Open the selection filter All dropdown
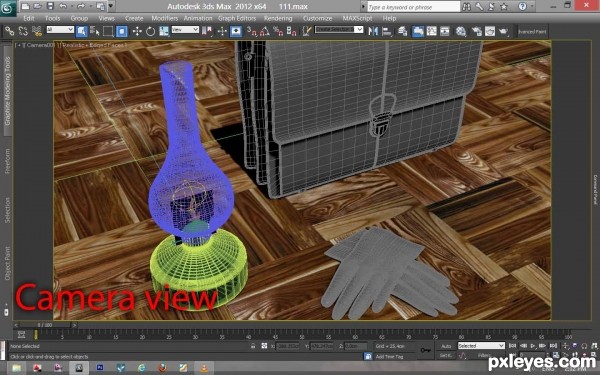The height and width of the screenshot is (375, 600). pos(60,29)
